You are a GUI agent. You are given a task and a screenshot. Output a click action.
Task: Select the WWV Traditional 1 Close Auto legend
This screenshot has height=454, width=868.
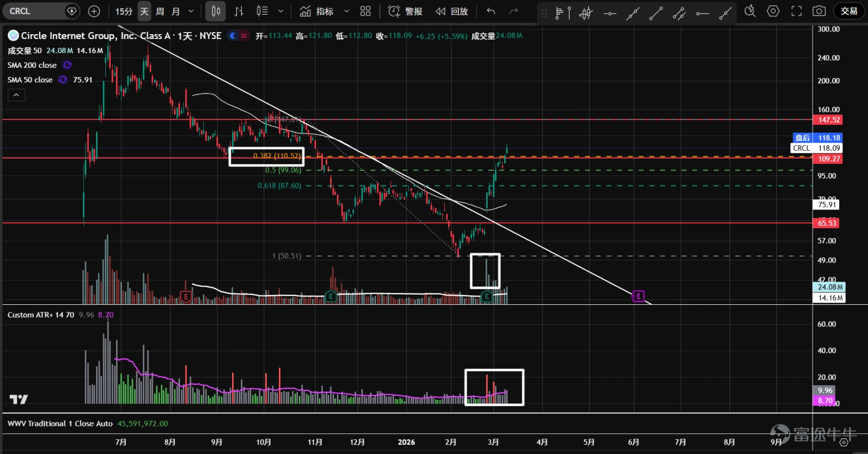coord(60,424)
